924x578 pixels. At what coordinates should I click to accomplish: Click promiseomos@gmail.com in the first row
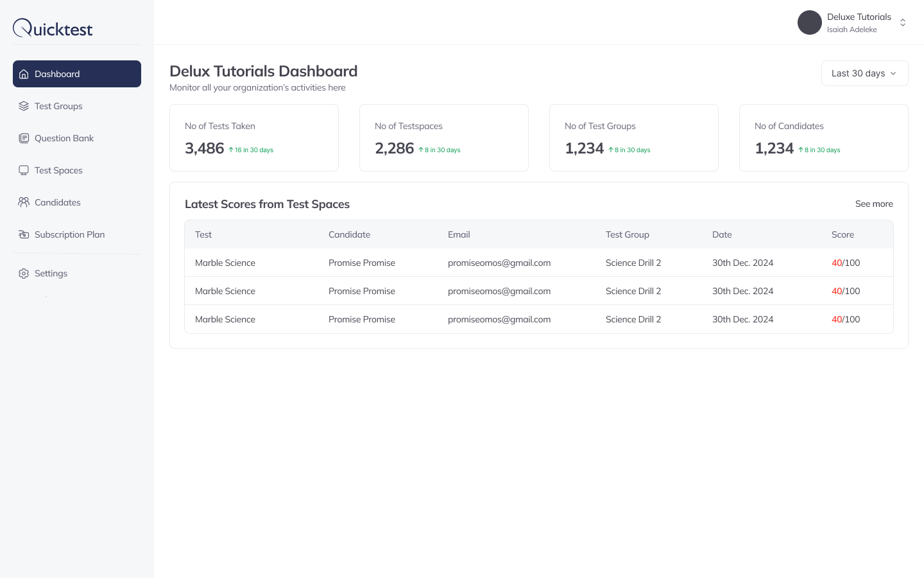[x=499, y=263]
